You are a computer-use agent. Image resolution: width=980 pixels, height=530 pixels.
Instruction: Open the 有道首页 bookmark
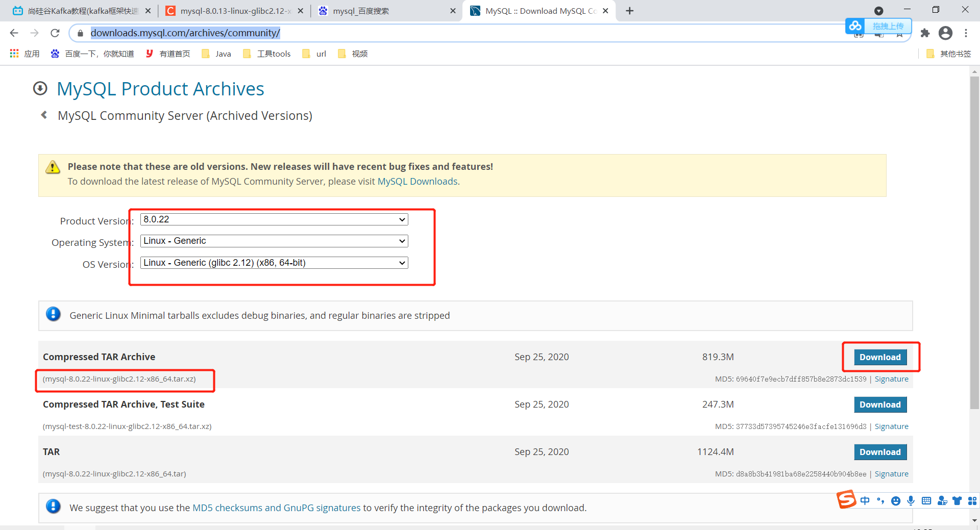click(168, 54)
